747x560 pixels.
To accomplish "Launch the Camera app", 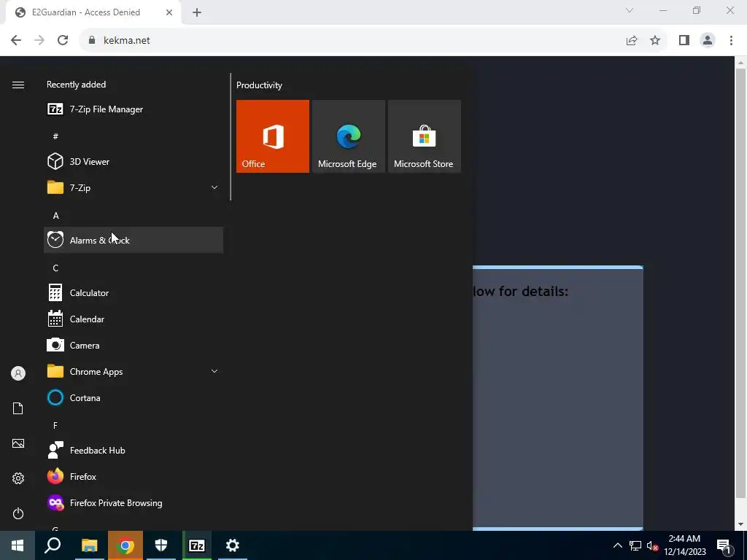I will [133, 345].
